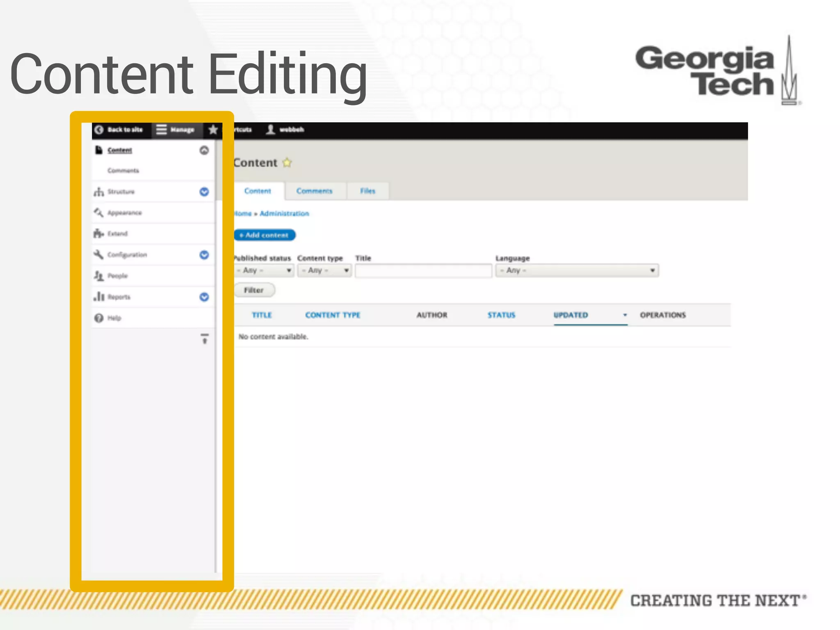Viewport: 840px width, 630px height.
Task: Expand the Configuration menu section
Action: (x=204, y=255)
